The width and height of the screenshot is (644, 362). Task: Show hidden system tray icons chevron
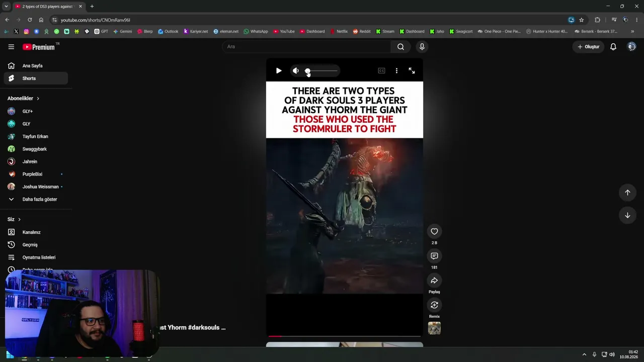(x=584, y=354)
